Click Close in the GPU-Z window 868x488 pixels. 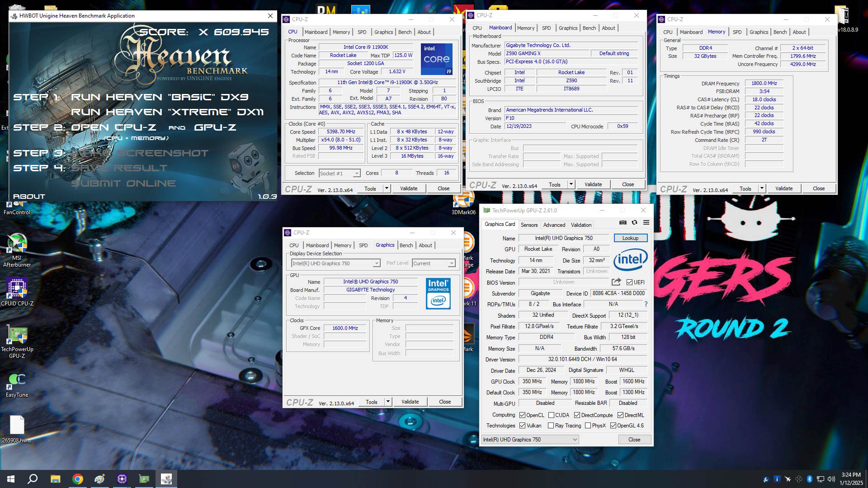tap(634, 439)
